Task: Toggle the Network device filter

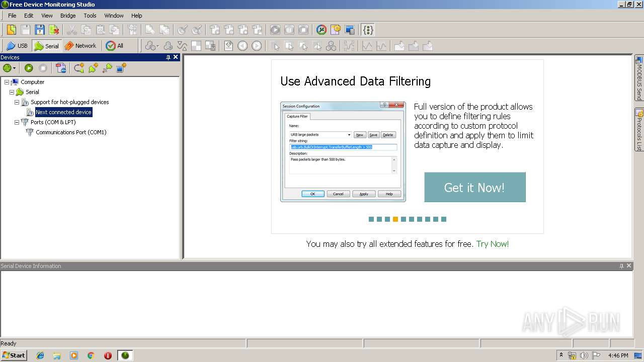Action: click(80, 46)
